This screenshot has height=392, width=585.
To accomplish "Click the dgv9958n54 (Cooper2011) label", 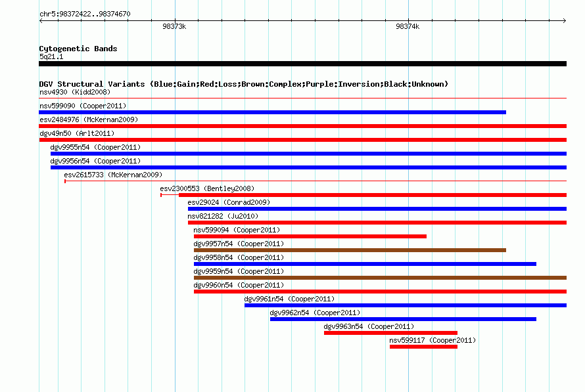I will point(239,257).
